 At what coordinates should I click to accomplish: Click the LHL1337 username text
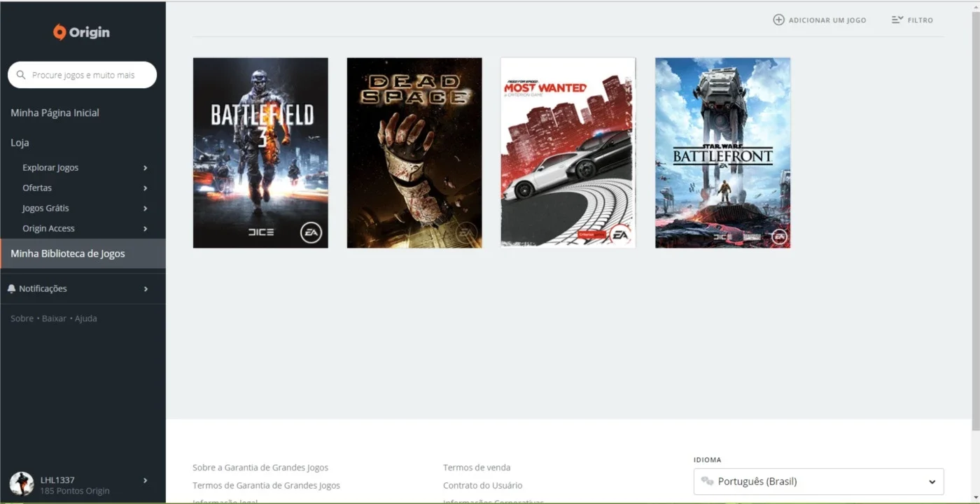57,480
